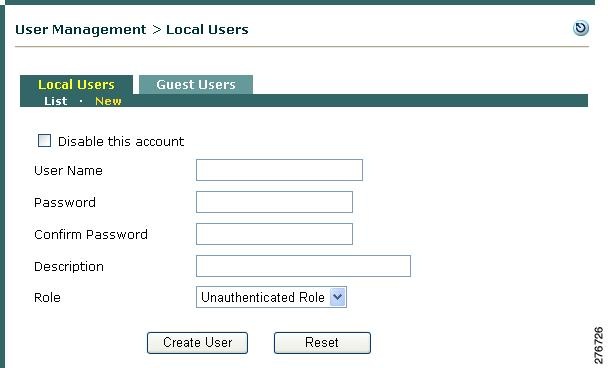
Task: Focus the Password input field
Action: pos(274,202)
